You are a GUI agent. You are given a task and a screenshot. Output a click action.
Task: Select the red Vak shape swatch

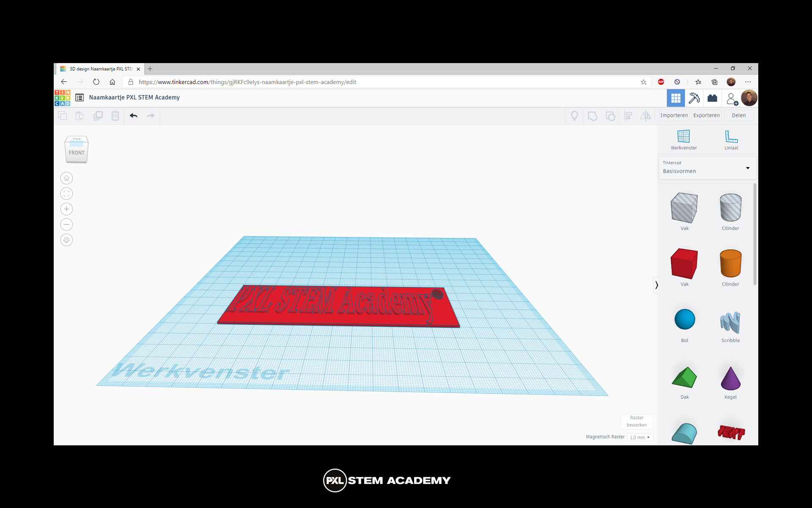click(683, 264)
